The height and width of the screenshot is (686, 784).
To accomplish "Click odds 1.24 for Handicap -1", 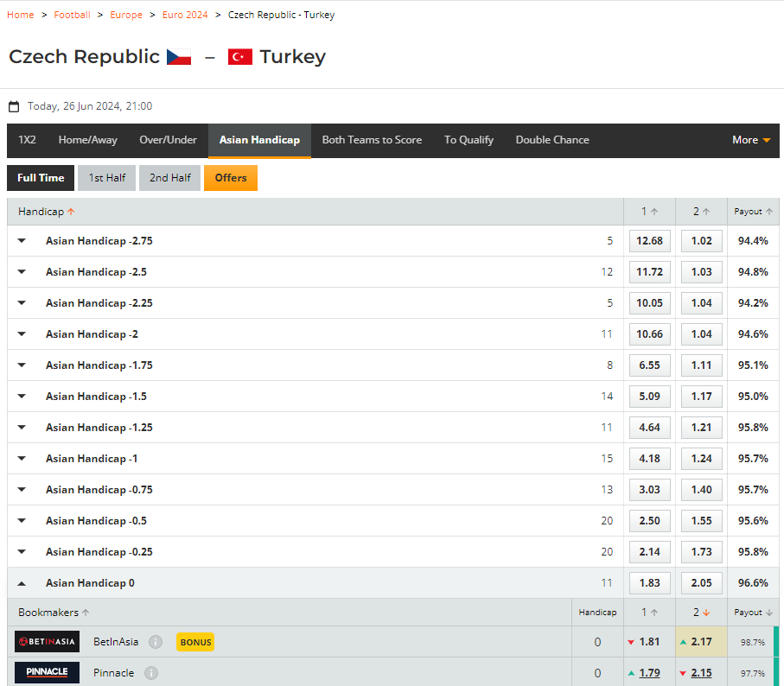I will pyautogui.click(x=702, y=458).
